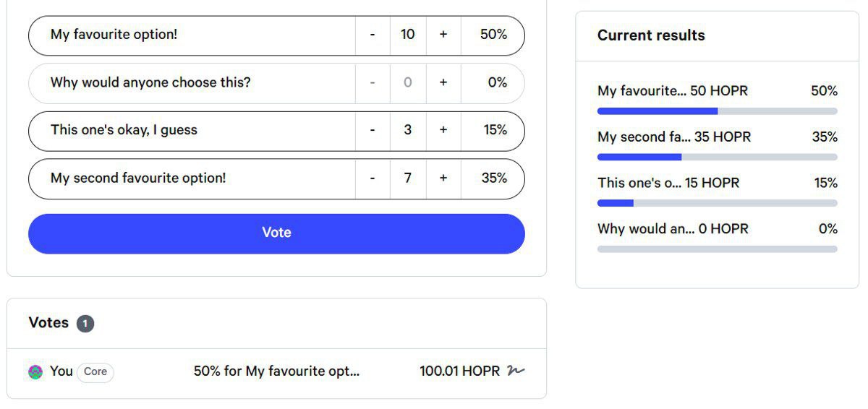This screenshot has height=409, width=868.
Task: Click the voter avatar beside You
Action: tap(35, 372)
